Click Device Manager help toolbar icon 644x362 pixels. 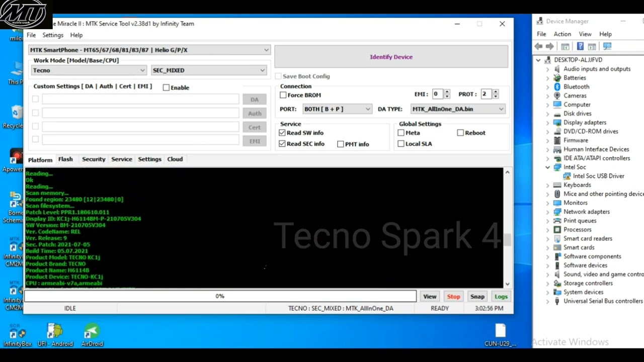click(x=580, y=46)
